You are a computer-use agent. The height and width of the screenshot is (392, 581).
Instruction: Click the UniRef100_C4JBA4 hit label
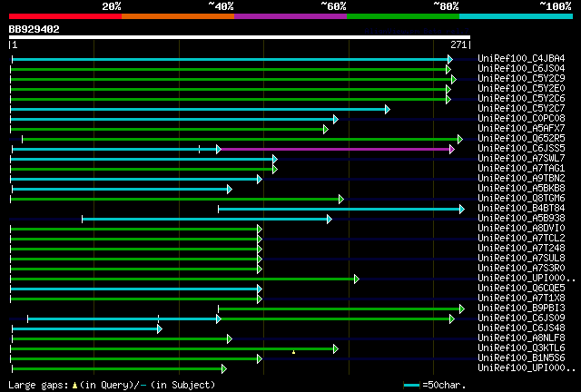(521, 59)
